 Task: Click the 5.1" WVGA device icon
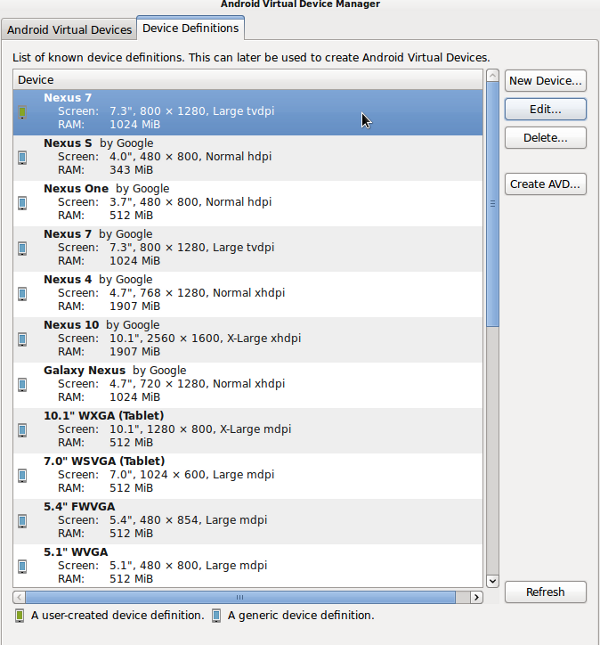(x=23, y=567)
